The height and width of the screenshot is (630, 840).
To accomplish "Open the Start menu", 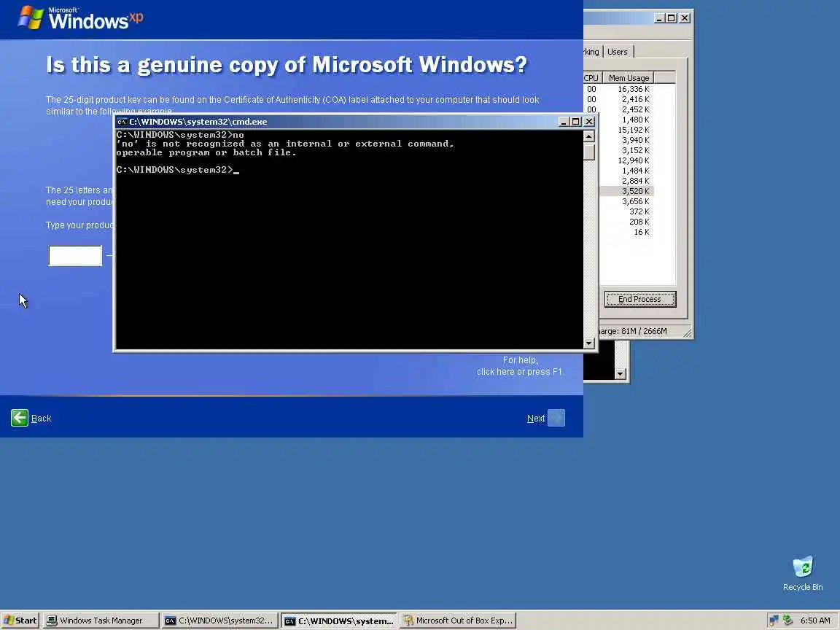I will [x=20, y=621].
